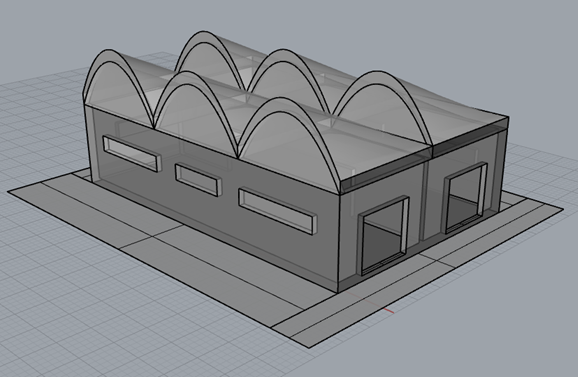Click the left door opening on the front facade
578x378 pixels.
coord(383,236)
